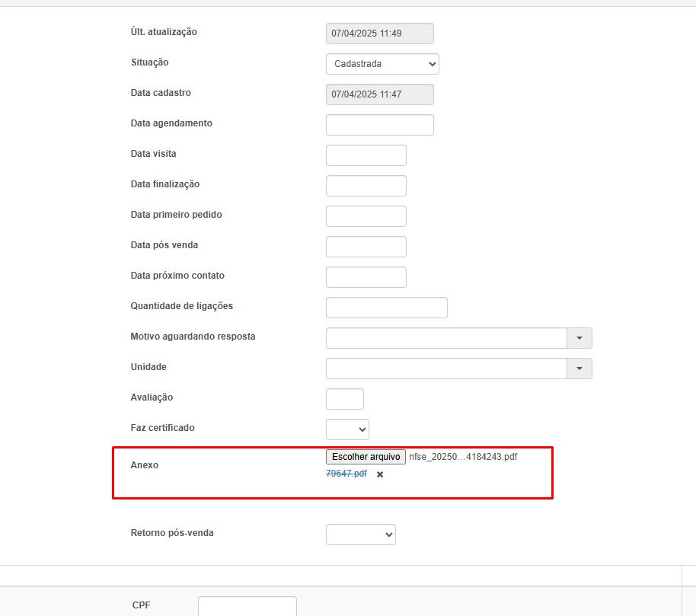This screenshot has width=696, height=616.
Task: Click the Avaliação input box
Action: click(344, 399)
